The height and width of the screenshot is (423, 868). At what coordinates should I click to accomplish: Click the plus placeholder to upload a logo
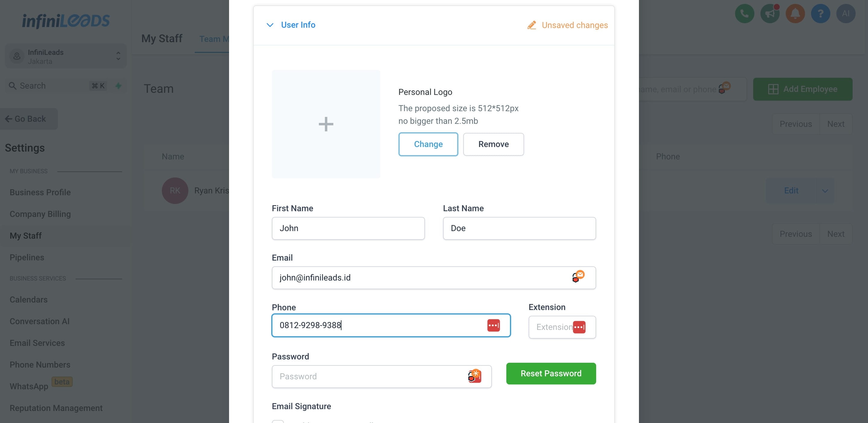[325, 124]
